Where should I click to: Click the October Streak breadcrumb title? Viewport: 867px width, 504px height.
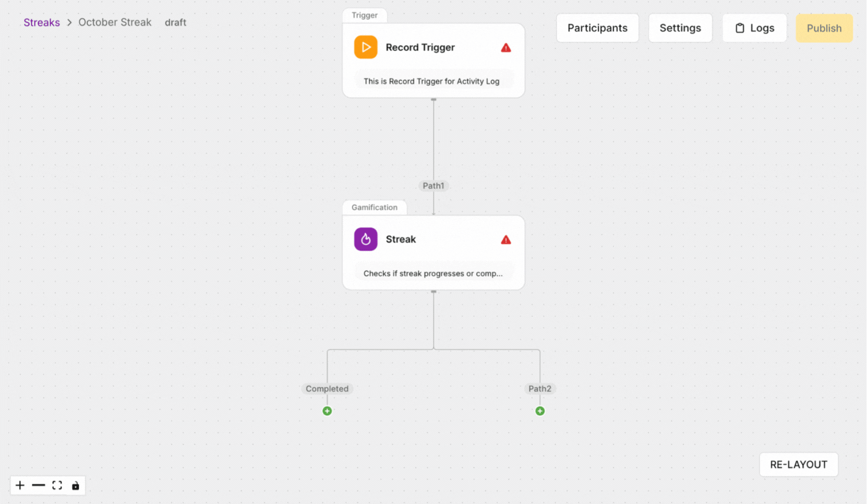pos(115,22)
